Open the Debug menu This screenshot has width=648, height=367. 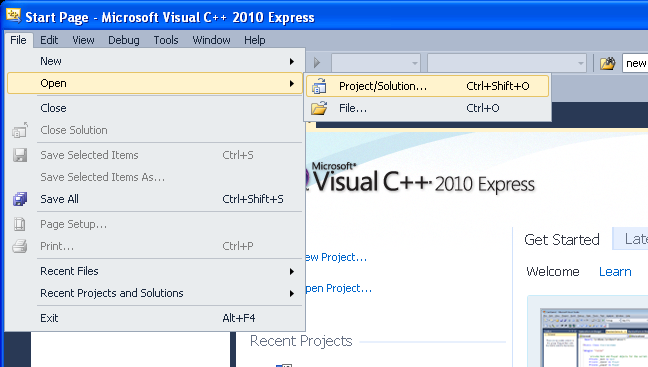click(124, 40)
